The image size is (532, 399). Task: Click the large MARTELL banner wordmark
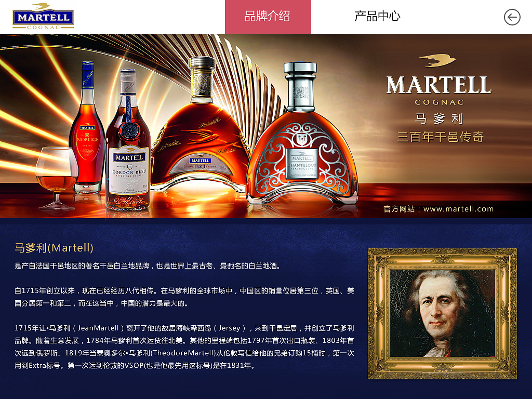pos(438,85)
